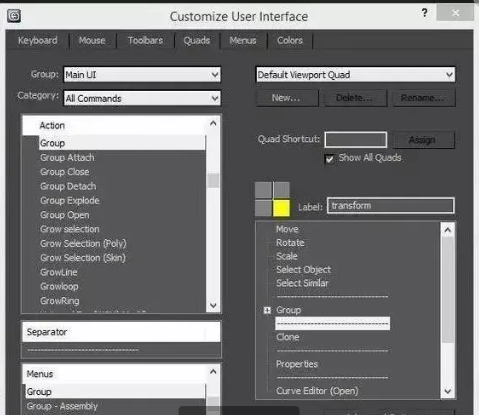Viewport: 479px width, 415px height.
Task: Open the help question mark icon
Action: tap(424, 13)
